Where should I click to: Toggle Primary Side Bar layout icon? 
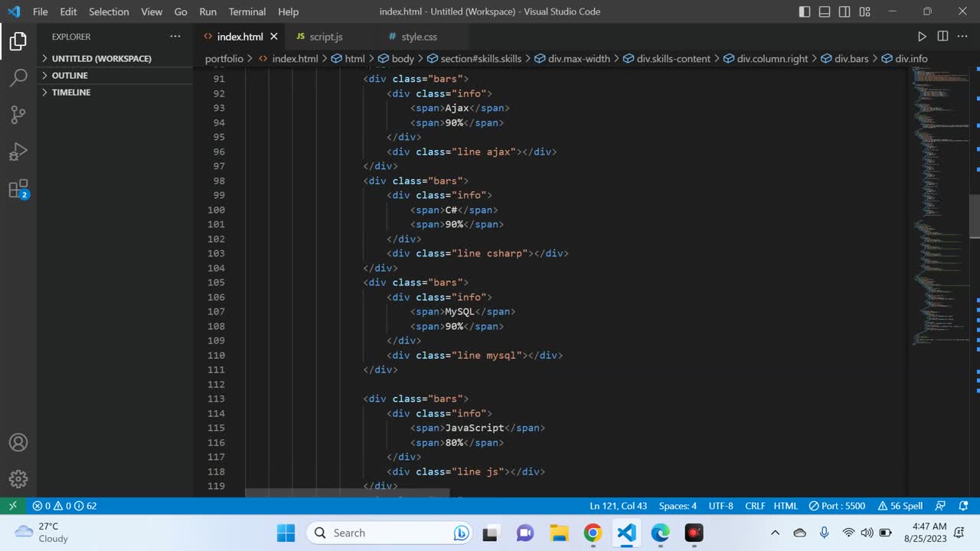coord(805,11)
